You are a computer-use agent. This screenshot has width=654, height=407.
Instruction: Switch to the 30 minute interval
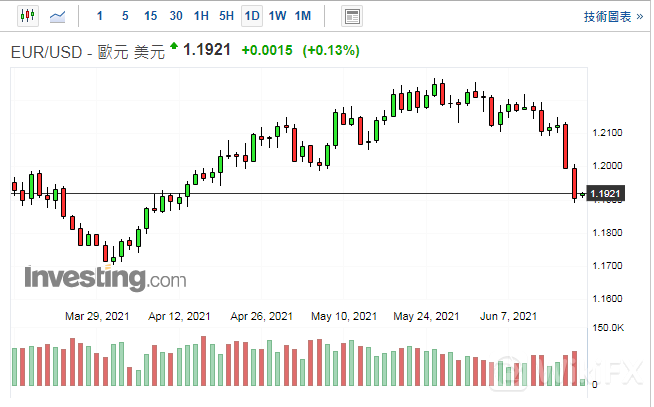[x=176, y=16]
